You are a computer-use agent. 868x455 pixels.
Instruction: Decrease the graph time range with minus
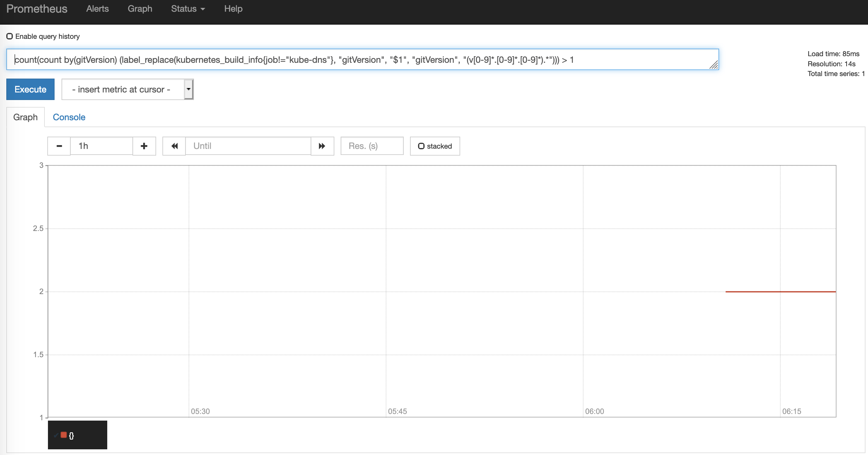coord(59,146)
